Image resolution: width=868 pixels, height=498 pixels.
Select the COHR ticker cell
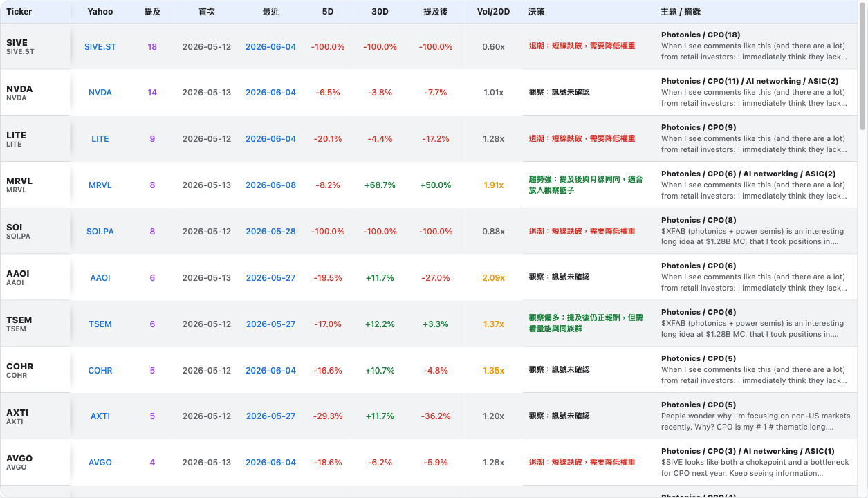click(35, 371)
